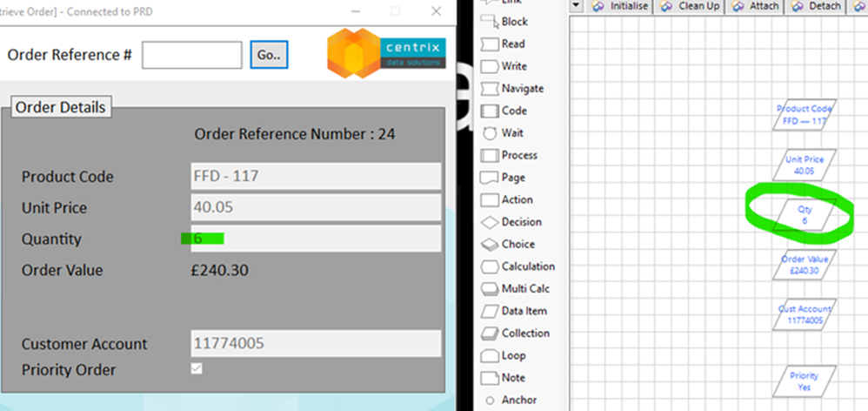Open the Initialise page tab
The width and height of the screenshot is (868, 411).
tap(620, 6)
